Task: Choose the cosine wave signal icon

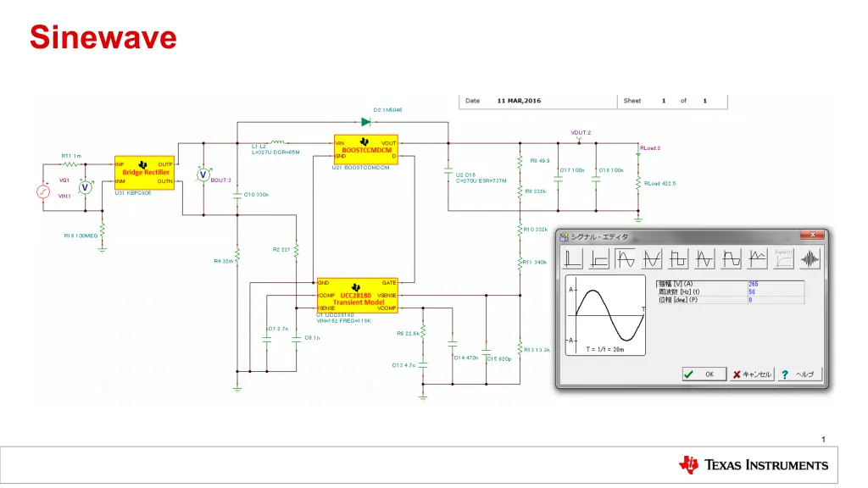Action: click(x=652, y=258)
